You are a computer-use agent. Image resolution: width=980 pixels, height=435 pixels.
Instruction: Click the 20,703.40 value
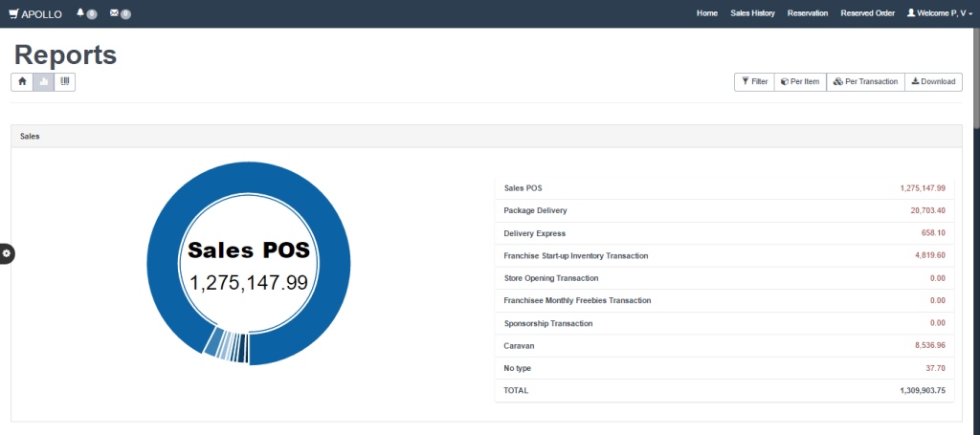pyautogui.click(x=928, y=210)
